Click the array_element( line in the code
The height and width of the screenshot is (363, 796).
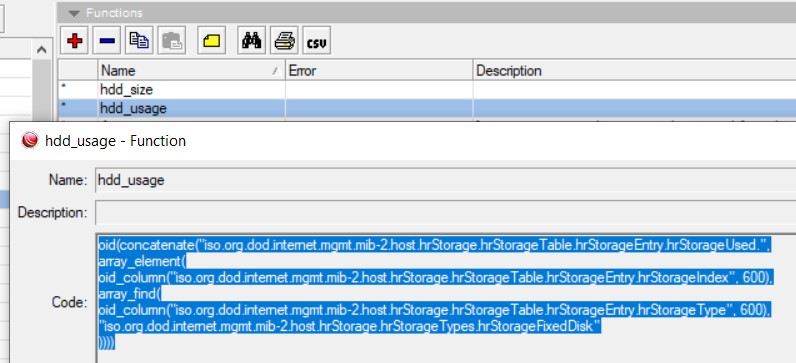[x=143, y=261]
